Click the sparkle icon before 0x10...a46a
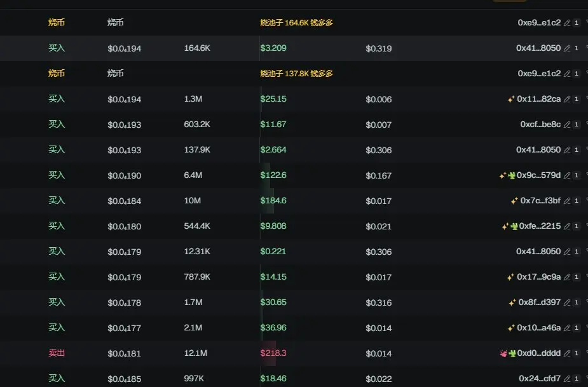588x387 pixels. click(510, 328)
